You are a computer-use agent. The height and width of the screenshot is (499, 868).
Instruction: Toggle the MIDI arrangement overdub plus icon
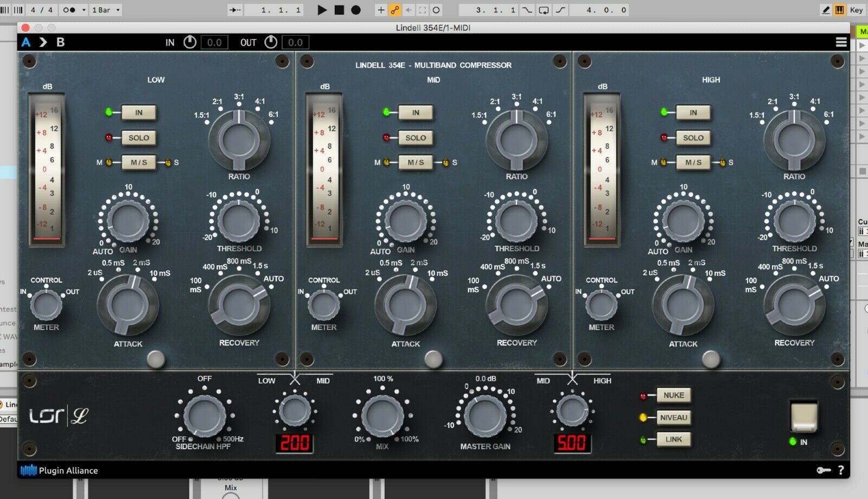tap(381, 10)
